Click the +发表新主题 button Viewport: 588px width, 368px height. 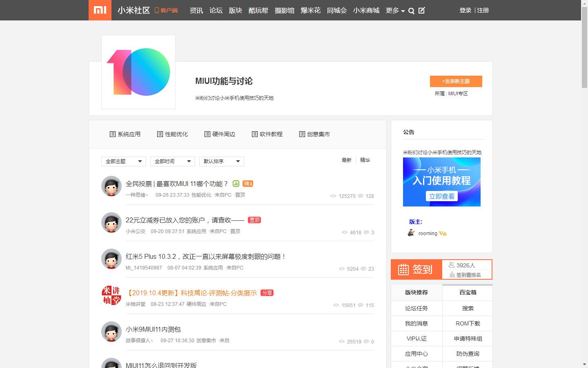[456, 81]
